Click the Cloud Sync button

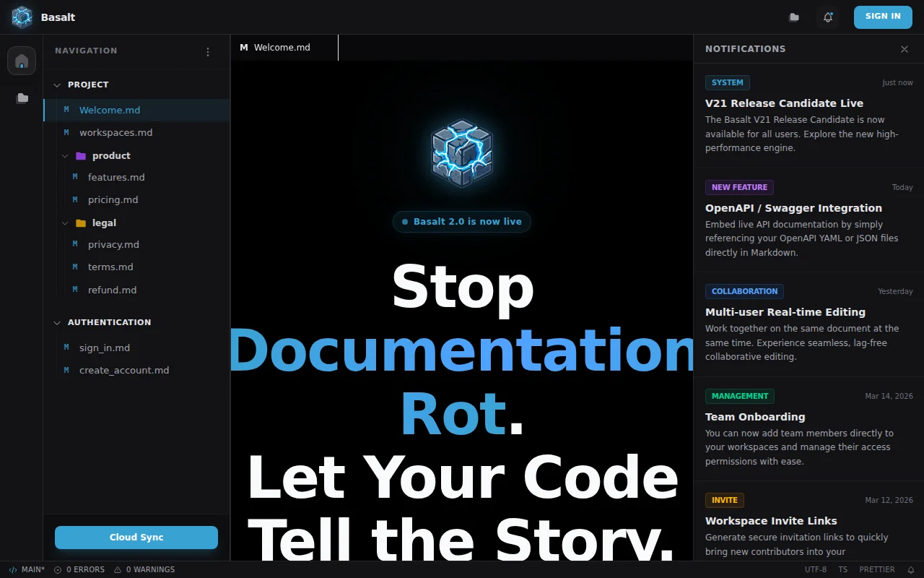click(x=136, y=538)
